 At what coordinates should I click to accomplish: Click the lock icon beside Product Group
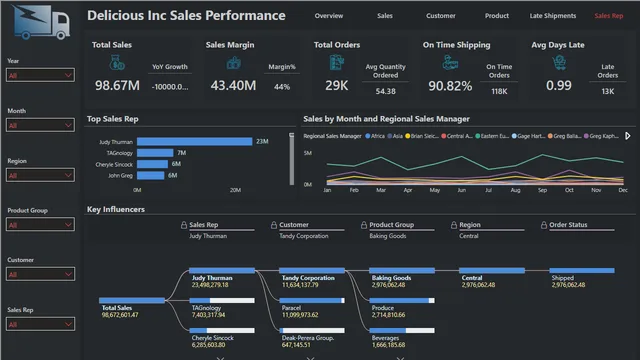(x=364, y=225)
